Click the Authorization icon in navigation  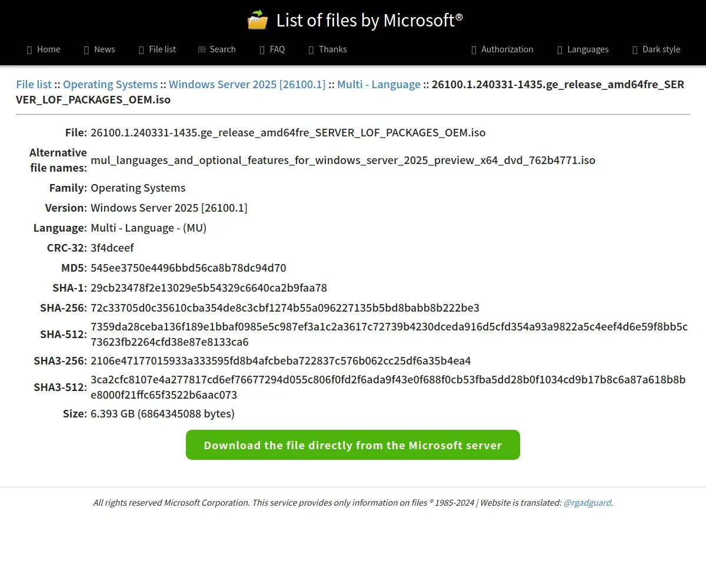pyautogui.click(x=474, y=50)
